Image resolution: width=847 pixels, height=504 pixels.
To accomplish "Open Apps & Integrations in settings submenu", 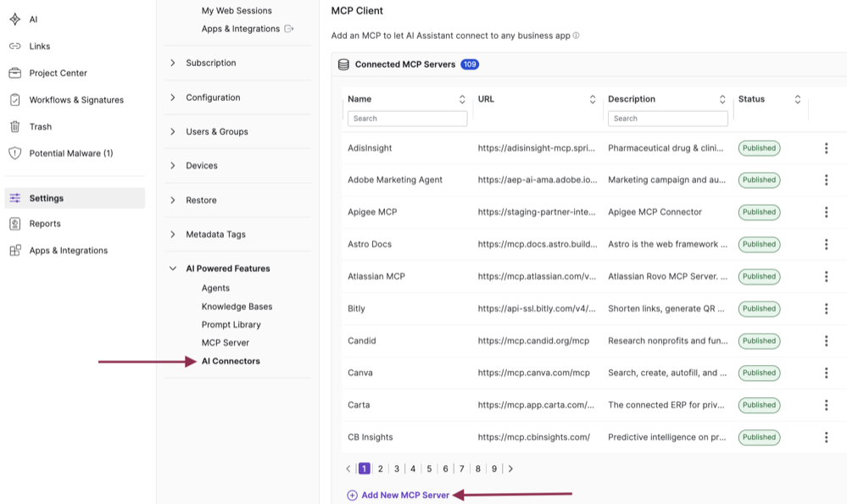I will (241, 29).
